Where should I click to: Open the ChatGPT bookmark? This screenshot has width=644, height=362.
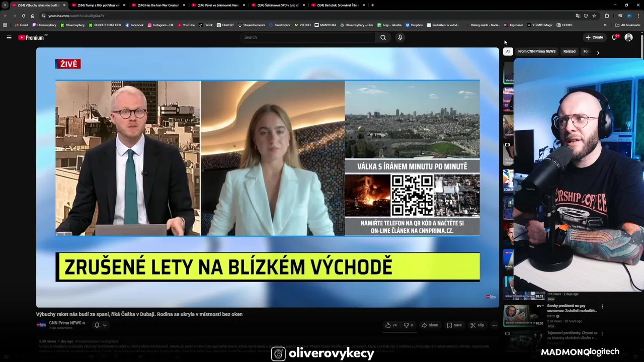pos(225,25)
